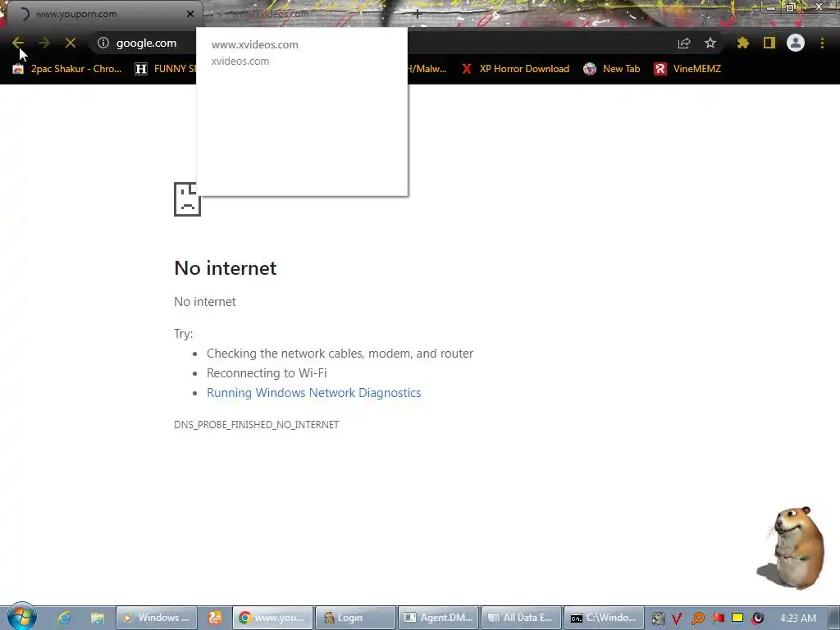
Task: Switch to the Login taskbar window
Action: pos(356,618)
